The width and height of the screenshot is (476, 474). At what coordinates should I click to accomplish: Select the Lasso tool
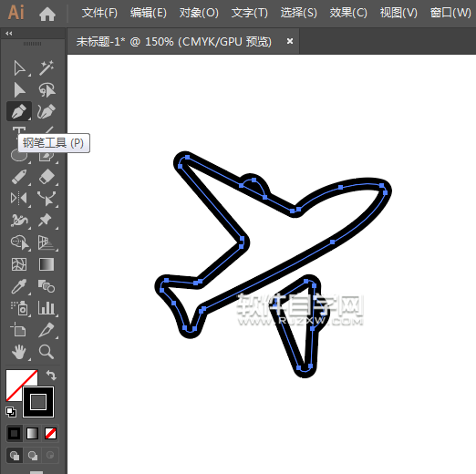point(47,90)
